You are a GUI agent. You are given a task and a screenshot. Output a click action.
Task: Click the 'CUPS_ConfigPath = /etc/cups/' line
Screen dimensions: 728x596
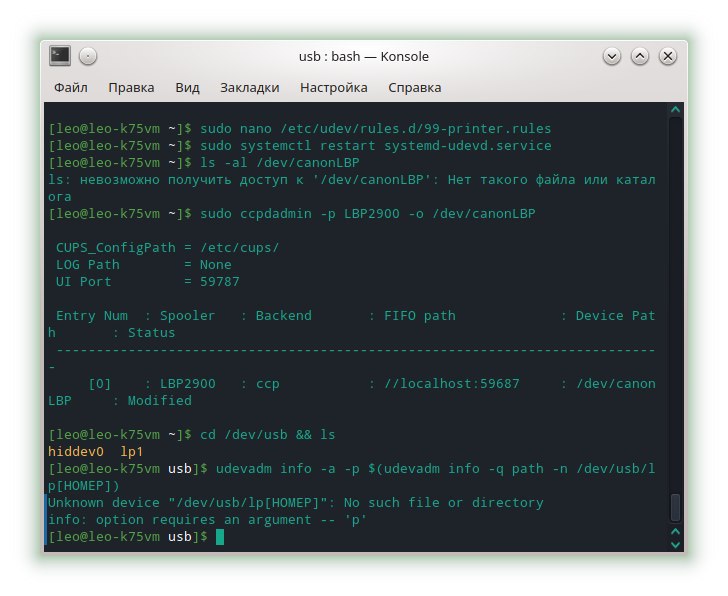pos(168,248)
